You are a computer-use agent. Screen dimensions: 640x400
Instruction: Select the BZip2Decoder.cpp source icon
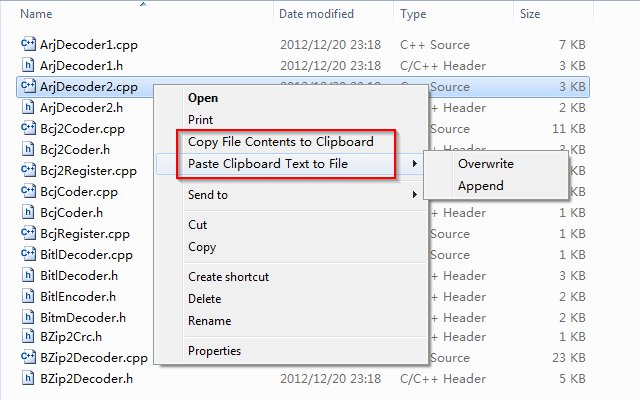tap(28, 357)
